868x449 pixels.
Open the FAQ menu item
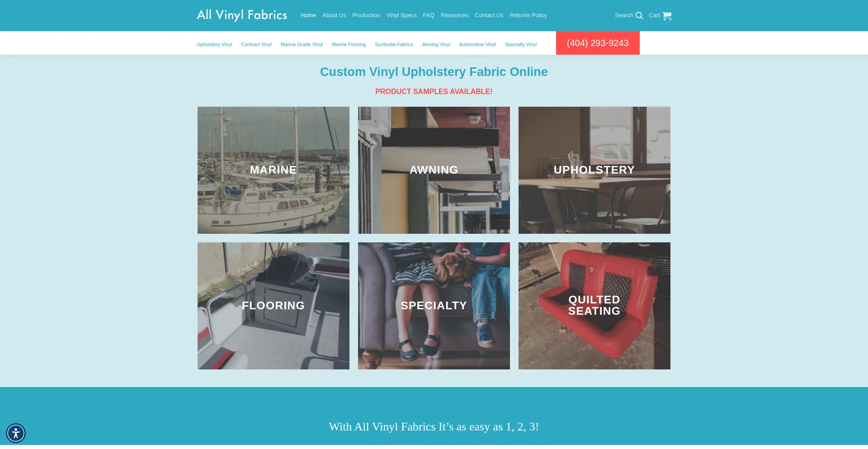[x=429, y=15]
